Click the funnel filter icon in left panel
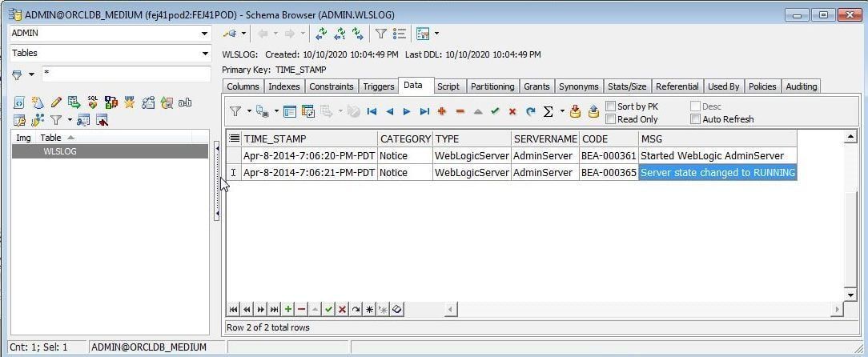This screenshot has width=868, height=357. (56, 119)
